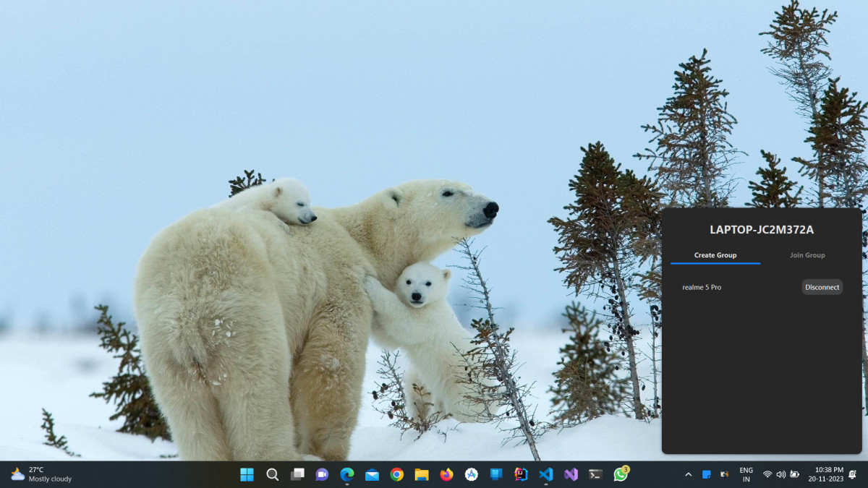Open File Explorer folder icon
This screenshot has height=488, width=868.
(422, 474)
